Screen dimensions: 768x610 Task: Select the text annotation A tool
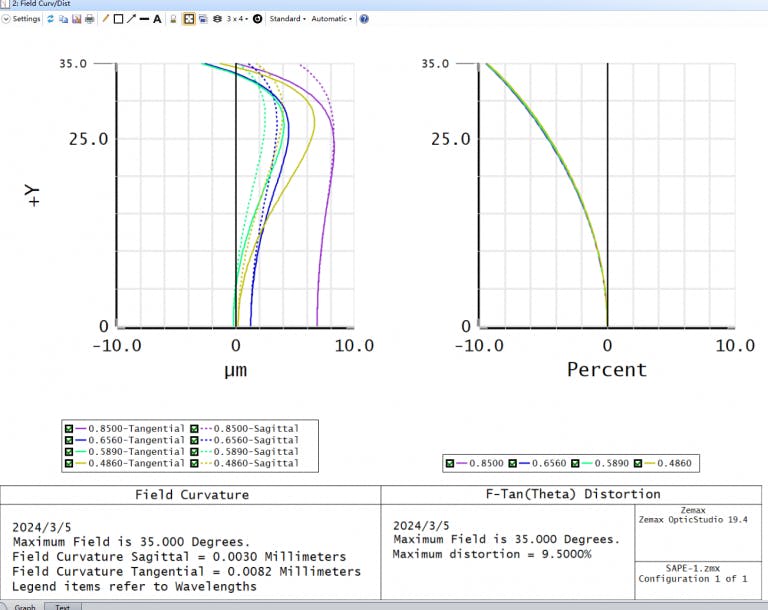(x=157, y=19)
